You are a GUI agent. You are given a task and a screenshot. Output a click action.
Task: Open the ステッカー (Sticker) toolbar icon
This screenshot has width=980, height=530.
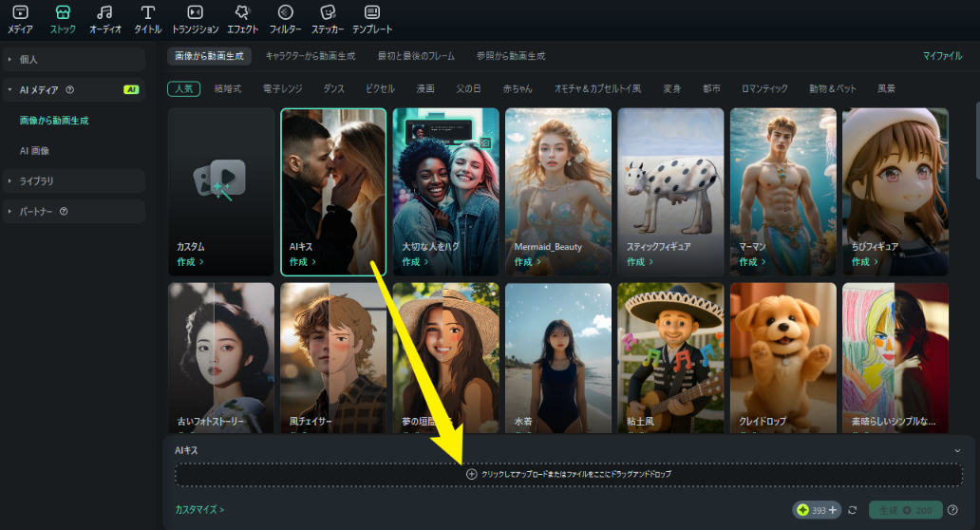[x=328, y=19]
